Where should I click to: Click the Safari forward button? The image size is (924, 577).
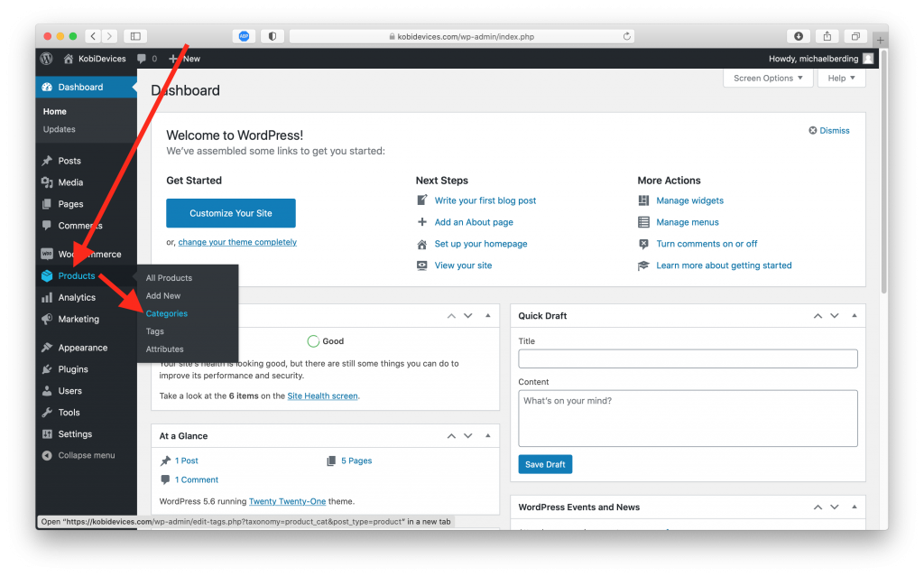(109, 36)
